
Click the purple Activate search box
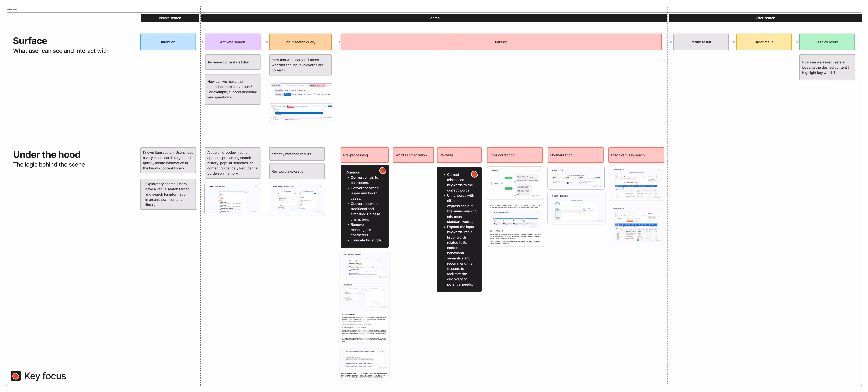(232, 42)
